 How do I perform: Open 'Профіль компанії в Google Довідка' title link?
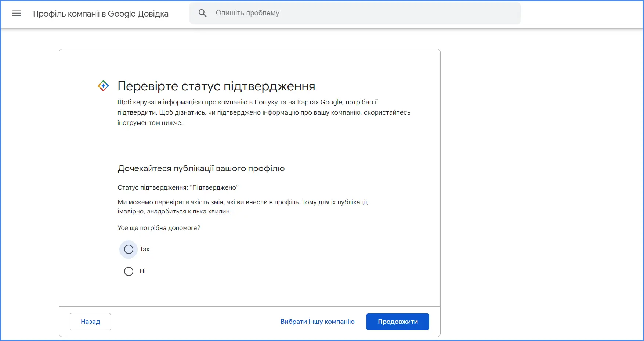click(x=101, y=14)
